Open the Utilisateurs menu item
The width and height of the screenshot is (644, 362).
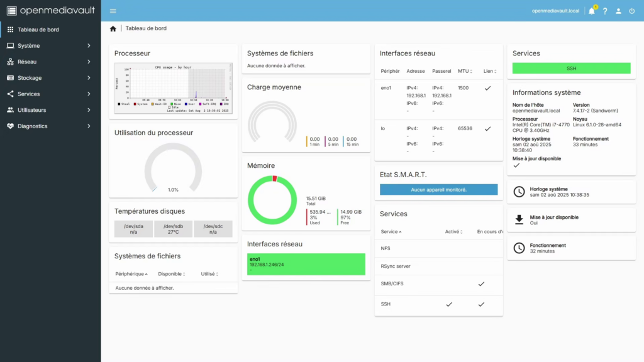(50, 110)
